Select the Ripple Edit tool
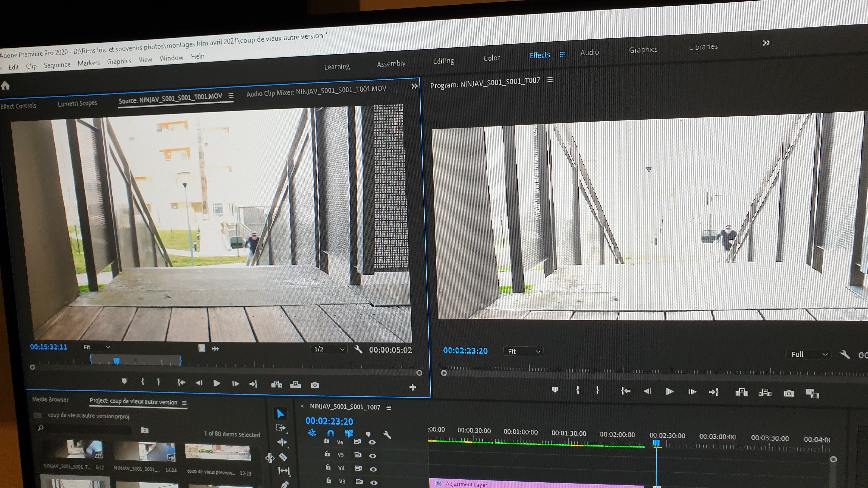This screenshot has width=868, height=488. point(282,442)
